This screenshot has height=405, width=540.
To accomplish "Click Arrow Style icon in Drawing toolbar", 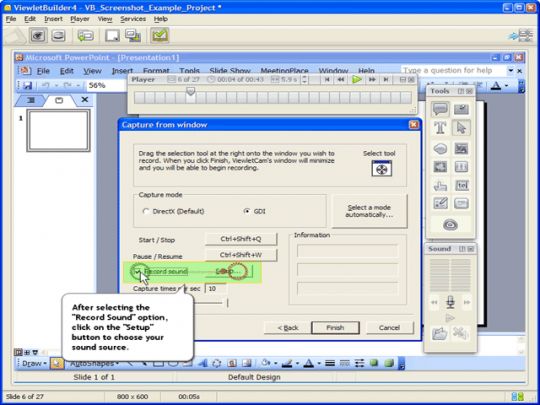I will 359,363.
